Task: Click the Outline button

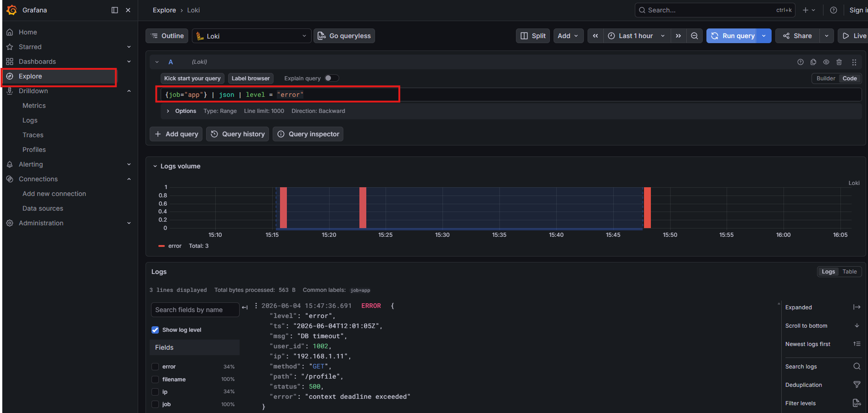Action: pyautogui.click(x=167, y=36)
